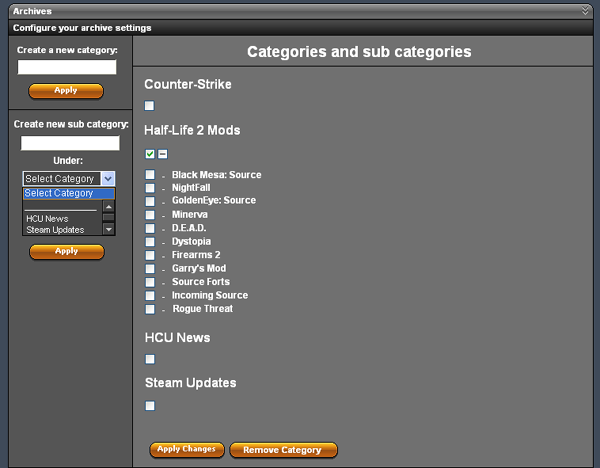Click the Rogue Threat label

202,308
